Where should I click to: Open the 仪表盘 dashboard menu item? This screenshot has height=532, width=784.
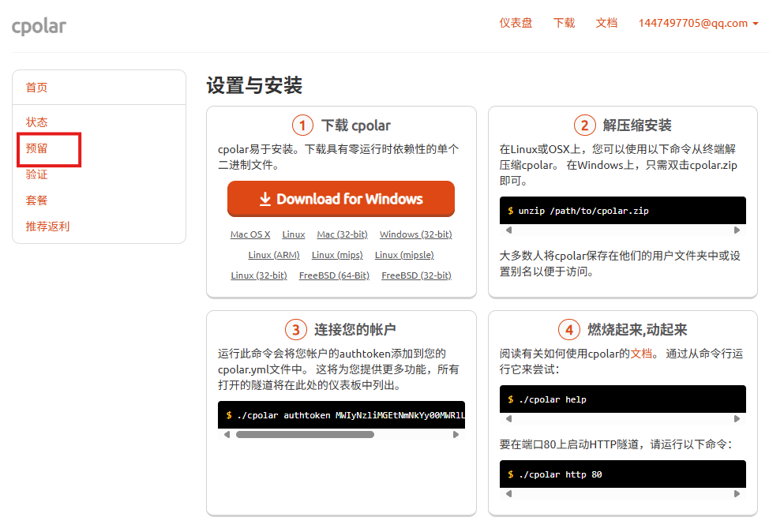point(516,23)
